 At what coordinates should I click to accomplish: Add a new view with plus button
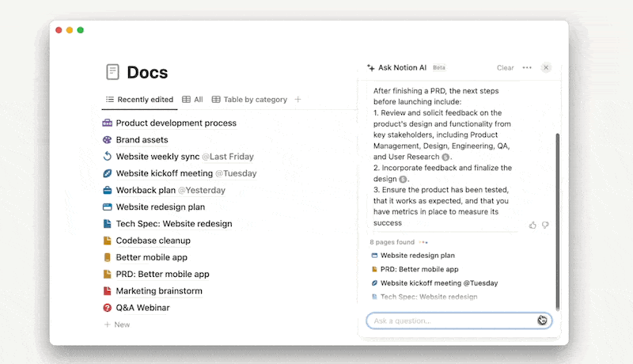pos(298,100)
